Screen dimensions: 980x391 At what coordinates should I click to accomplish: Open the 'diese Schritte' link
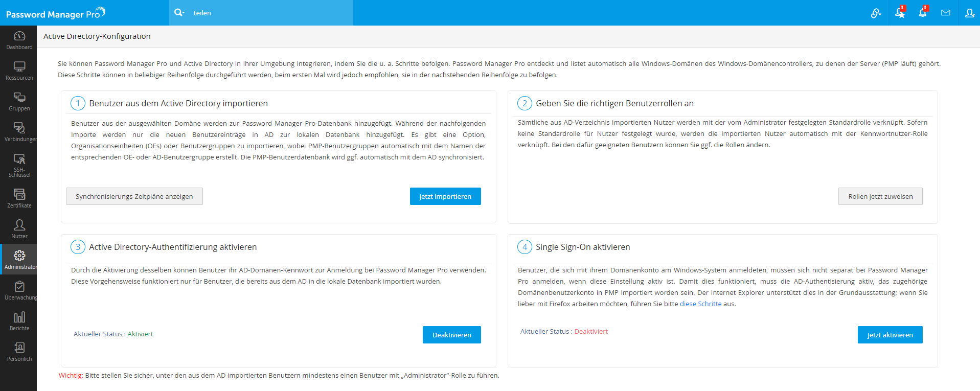click(x=700, y=304)
